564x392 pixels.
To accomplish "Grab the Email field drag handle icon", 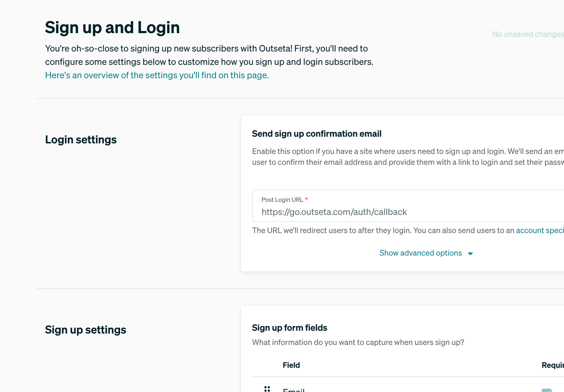I will point(268,389).
